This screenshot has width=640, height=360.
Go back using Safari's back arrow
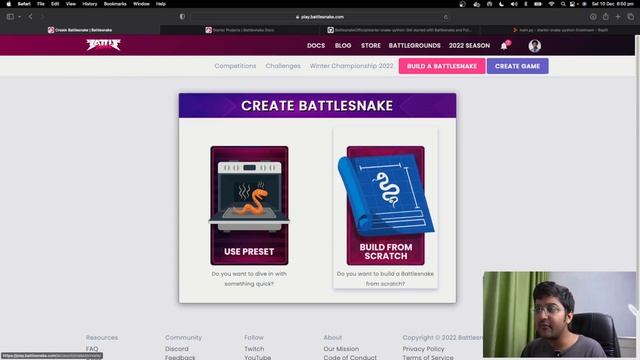coord(31,17)
